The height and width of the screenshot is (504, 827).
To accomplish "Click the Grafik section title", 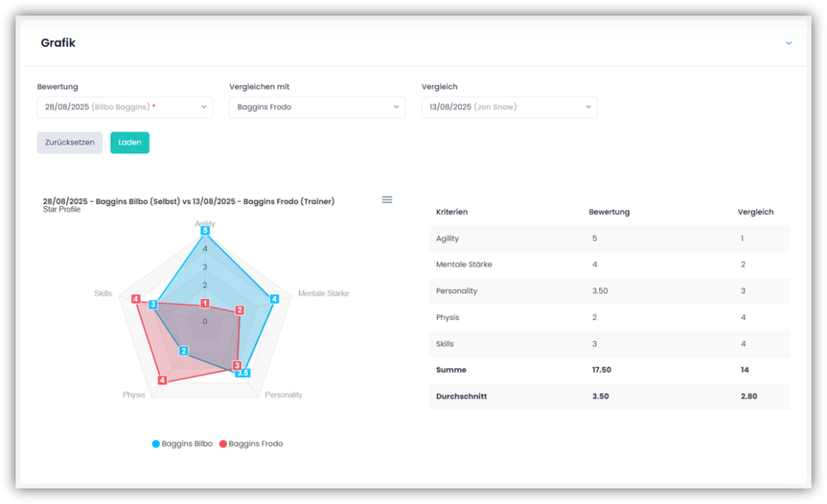I will (58, 43).
